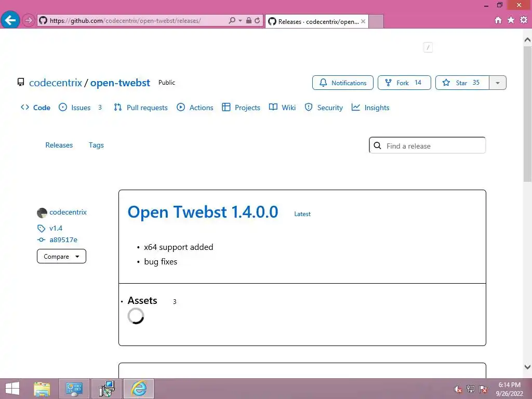Open the installer taskbar icon
532x399 pixels.
point(107,389)
